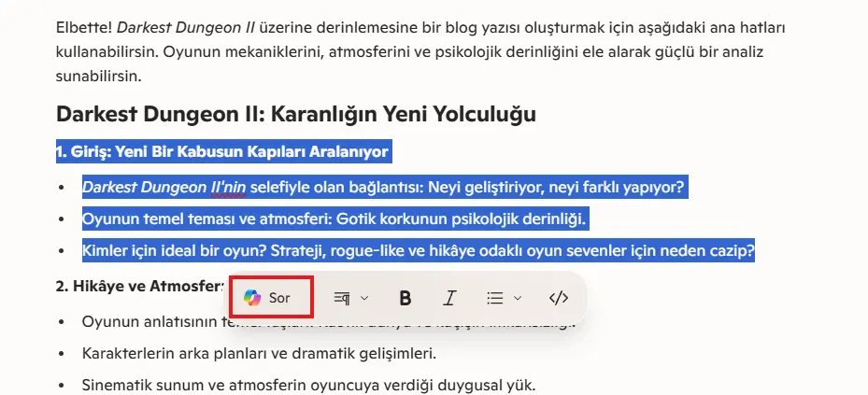Open the paragraph style icon menu
Image resolution: width=868 pixels, height=395 pixels.
coord(342,298)
